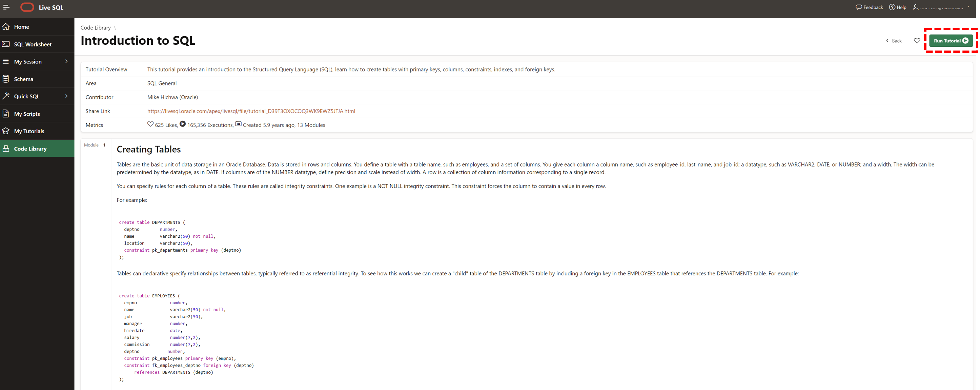Click the Back button
Image resolution: width=980 pixels, height=390 pixels.
[894, 41]
